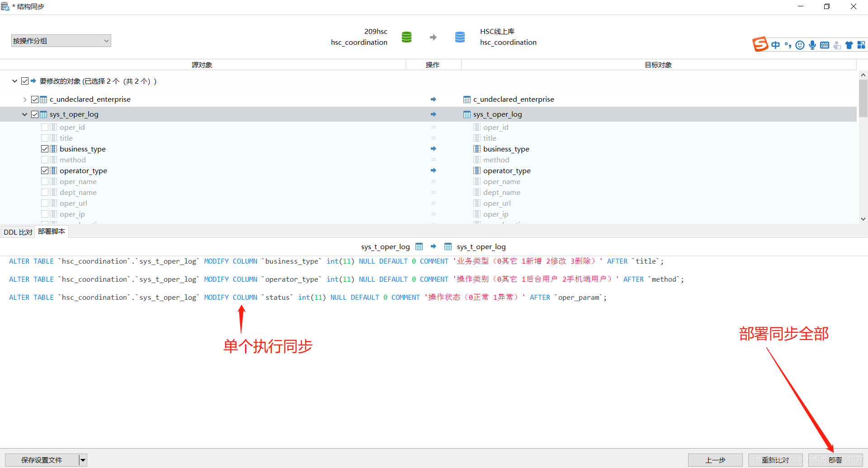Collapse the objects to modify group
The width and height of the screenshot is (868, 468).
click(14, 81)
